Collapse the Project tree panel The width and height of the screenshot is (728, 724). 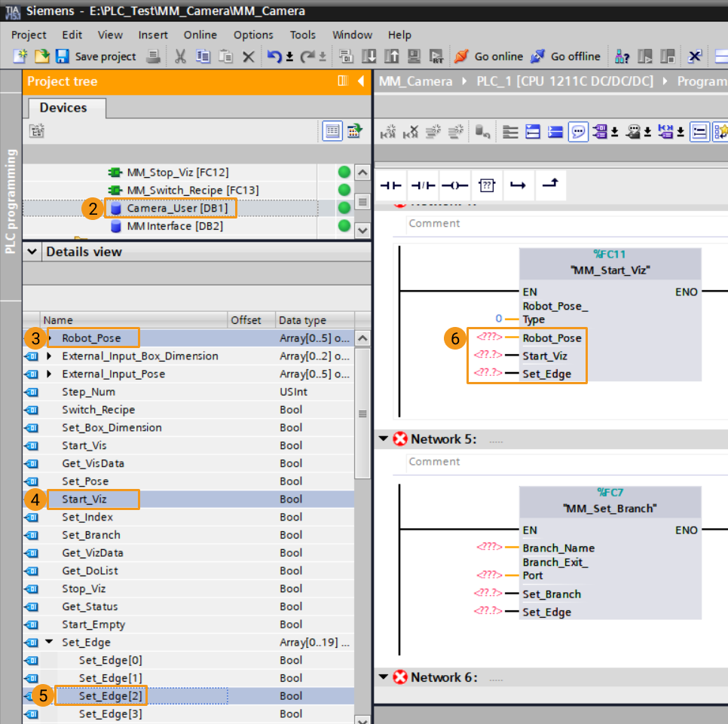point(361,81)
